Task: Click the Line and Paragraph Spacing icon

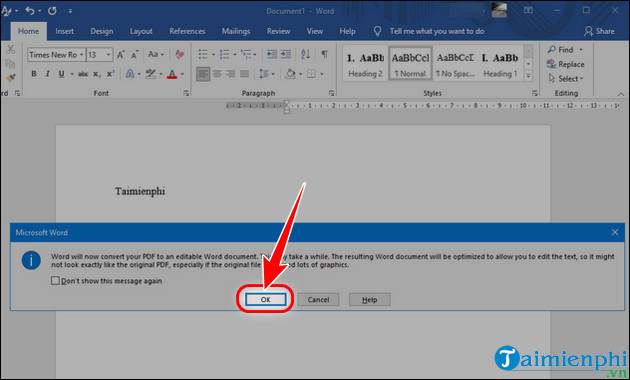Action: pyautogui.click(x=264, y=74)
